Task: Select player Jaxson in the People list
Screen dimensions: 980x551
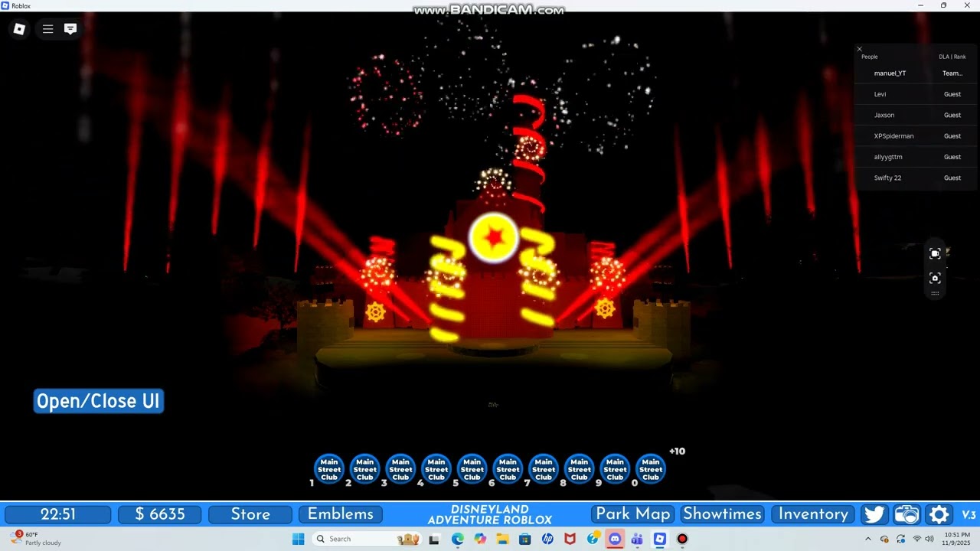Action: tap(916, 115)
